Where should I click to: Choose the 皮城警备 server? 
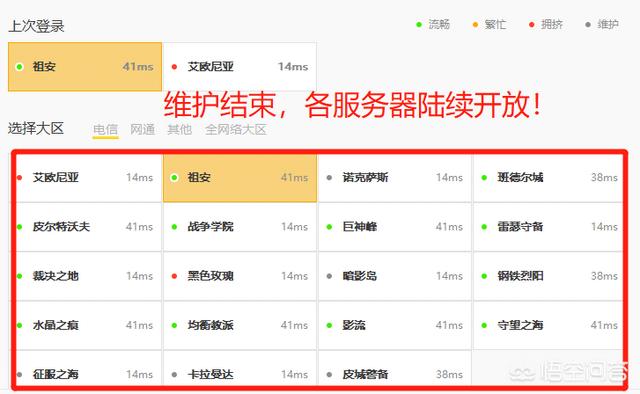tap(395, 369)
